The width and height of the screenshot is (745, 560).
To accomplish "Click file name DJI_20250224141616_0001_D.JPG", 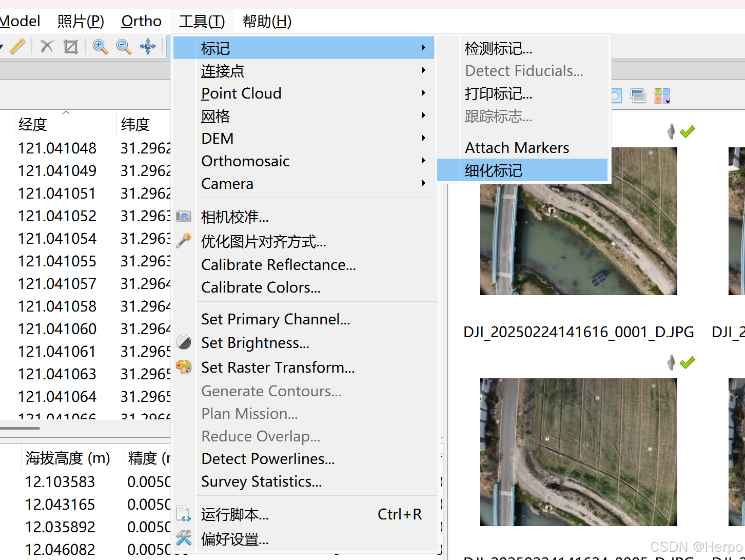I will coord(578,332).
